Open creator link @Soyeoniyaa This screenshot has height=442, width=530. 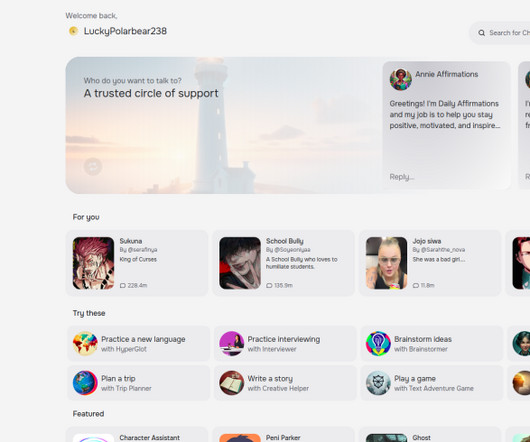pos(292,250)
